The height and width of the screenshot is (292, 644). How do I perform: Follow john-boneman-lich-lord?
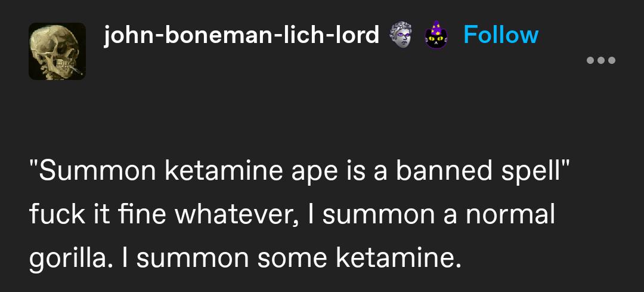[500, 35]
